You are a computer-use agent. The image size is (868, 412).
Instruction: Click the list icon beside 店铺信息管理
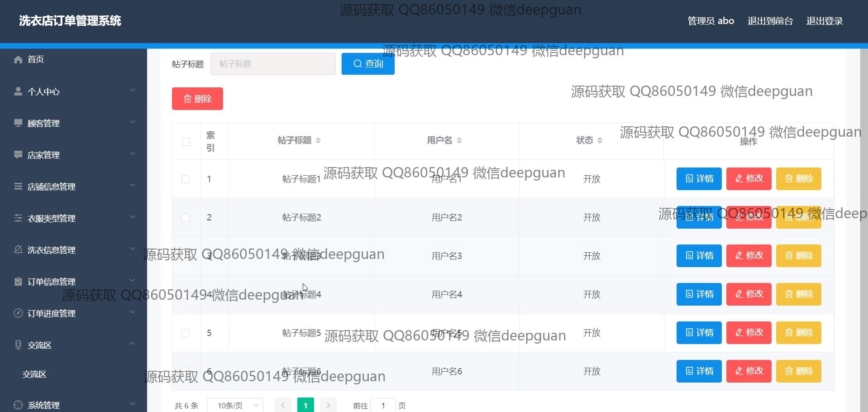(x=18, y=187)
